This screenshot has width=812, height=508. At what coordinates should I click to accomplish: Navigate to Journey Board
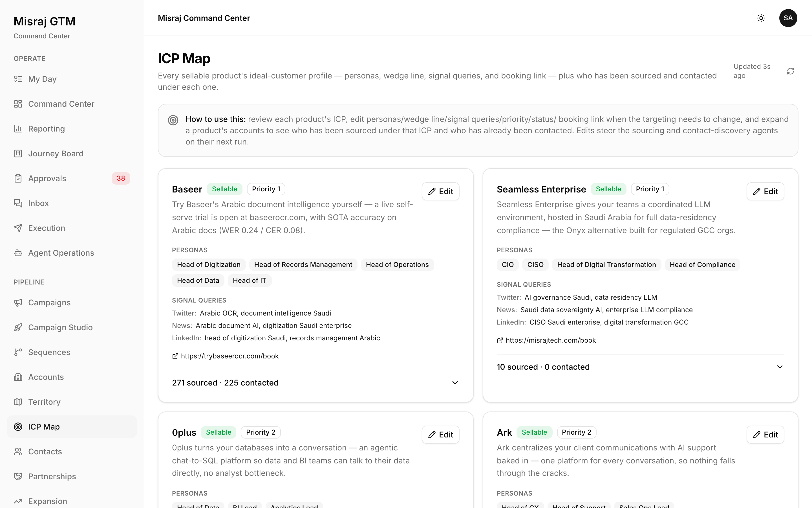[x=72, y=154]
